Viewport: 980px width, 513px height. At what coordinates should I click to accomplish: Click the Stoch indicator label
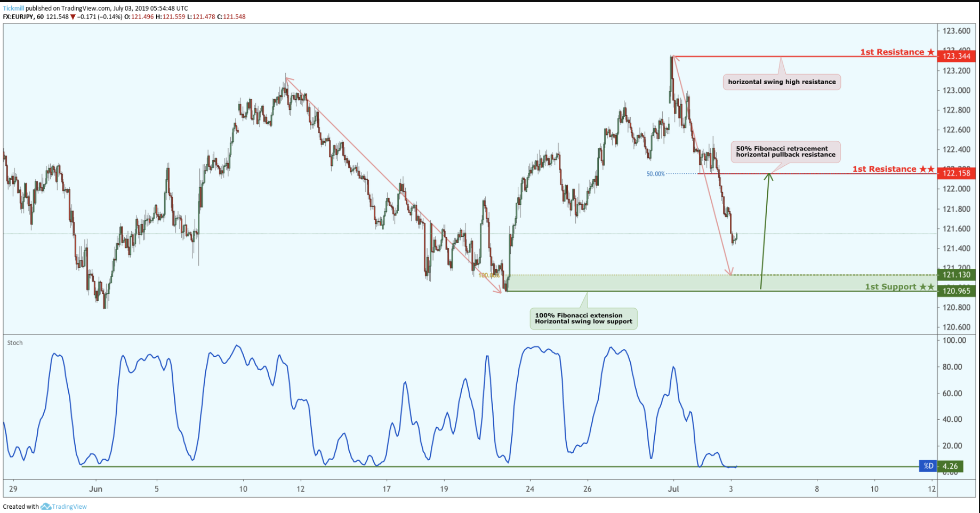click(15, 343)
